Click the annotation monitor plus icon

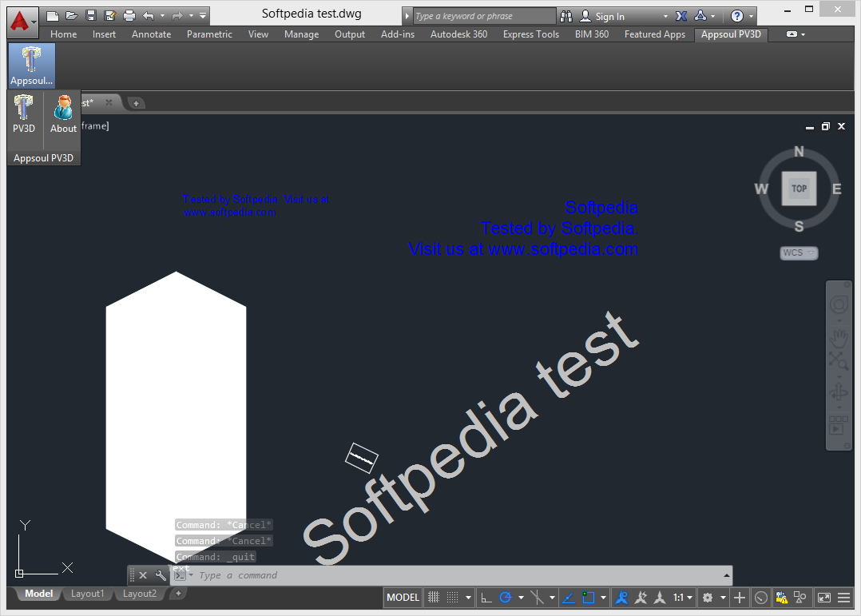740,598
